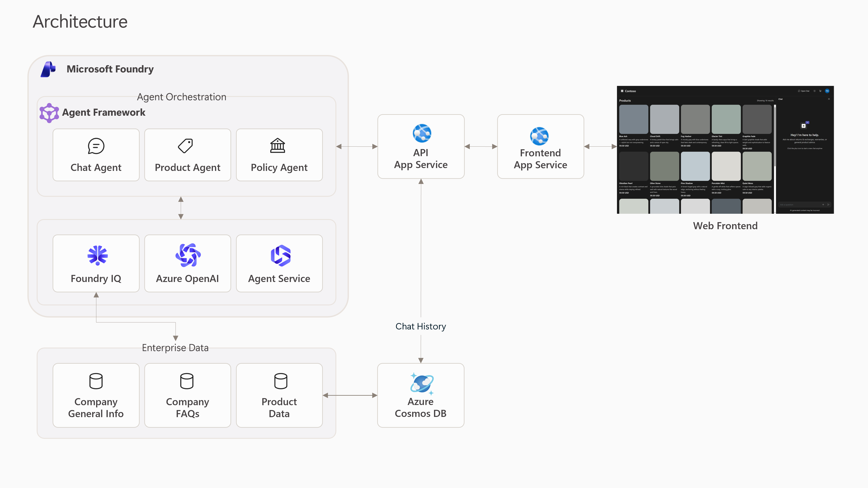Click the Agent Service hexagon icon
The image size is (868, 488).
[x=281, y=255]
